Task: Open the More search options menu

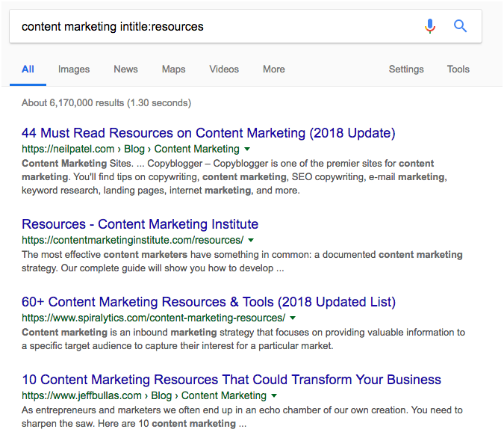Action: tap(273, 69)
